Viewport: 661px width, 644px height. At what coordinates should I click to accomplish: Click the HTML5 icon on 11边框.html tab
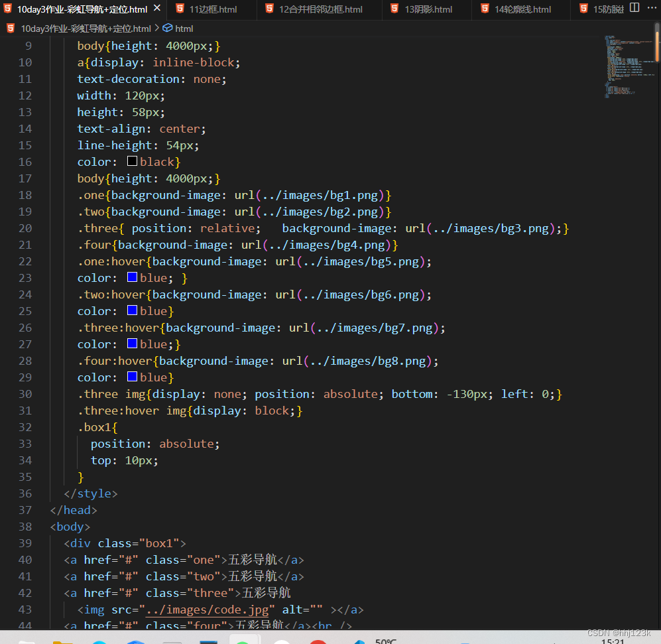[180, 9]
